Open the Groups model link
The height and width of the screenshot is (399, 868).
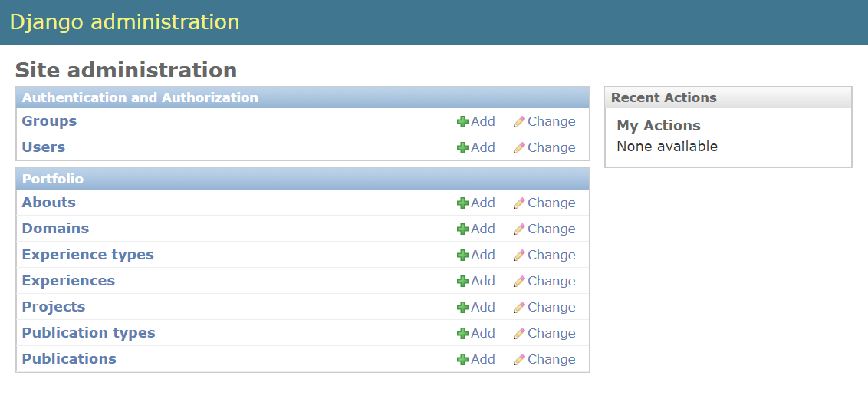point(49,121)
